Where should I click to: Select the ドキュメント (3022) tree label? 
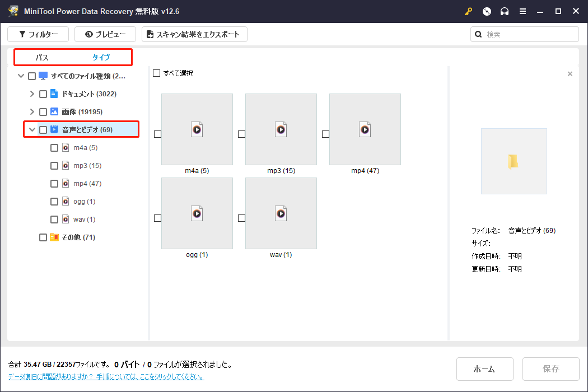click(x=89, y=94)
